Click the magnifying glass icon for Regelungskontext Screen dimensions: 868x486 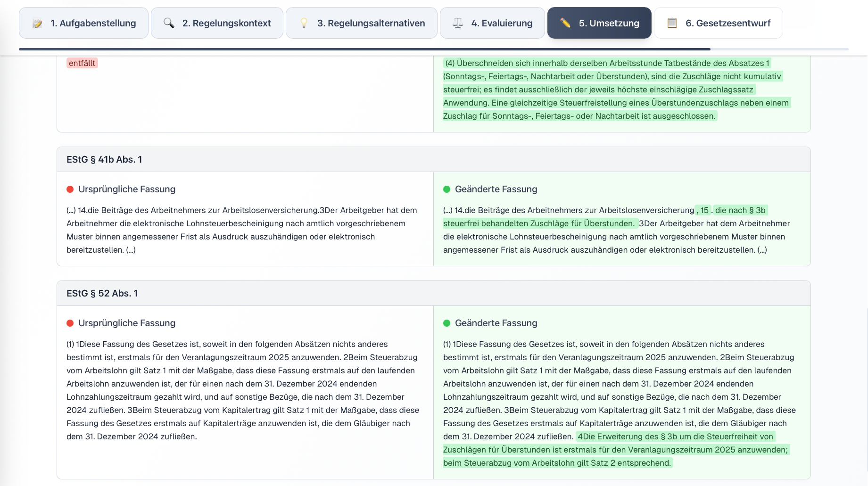pyautogui.click(x=169, y=23)
